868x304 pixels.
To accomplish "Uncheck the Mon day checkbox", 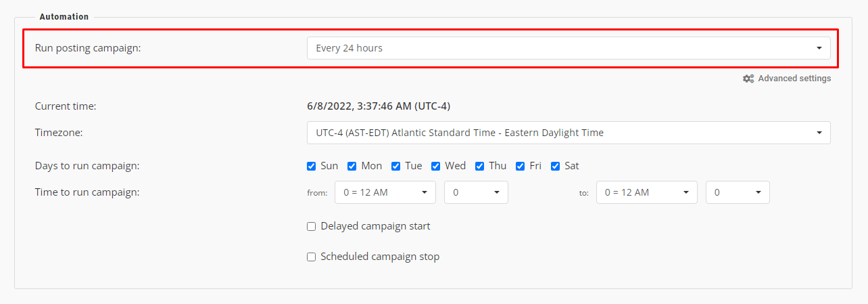I will [x=352, y=166].
